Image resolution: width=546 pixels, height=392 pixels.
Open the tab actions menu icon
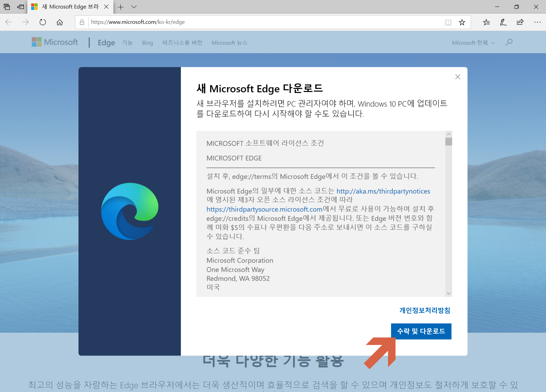click(x=7, y=7)
